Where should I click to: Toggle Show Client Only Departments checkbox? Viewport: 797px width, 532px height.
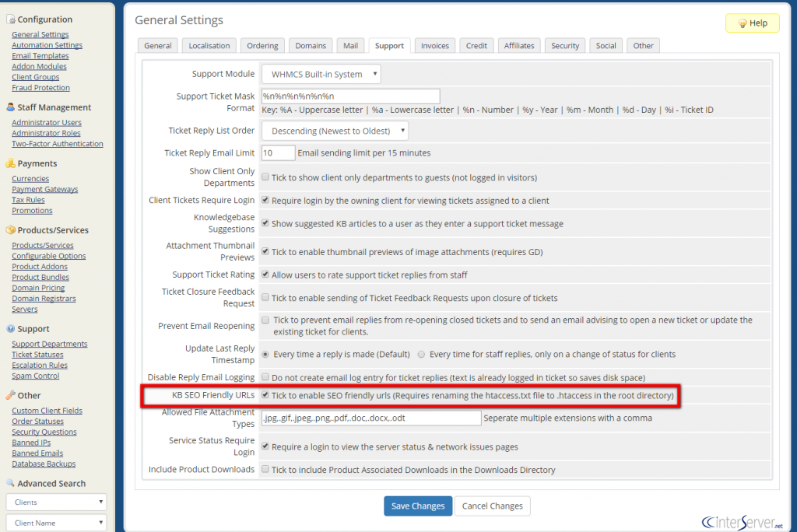[x=265, y=177]
